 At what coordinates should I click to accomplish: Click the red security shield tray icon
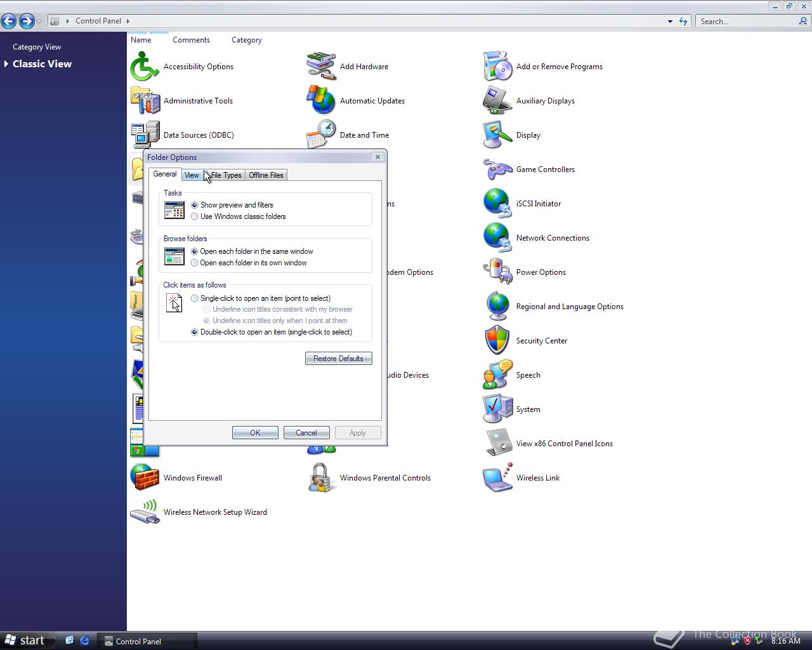(747, 641)
